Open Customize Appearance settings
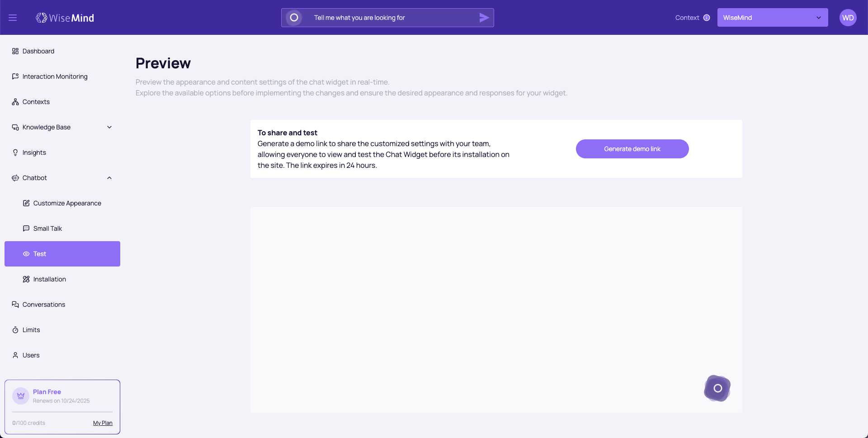This screenshot has width=868, height=438. pos(67,203)
